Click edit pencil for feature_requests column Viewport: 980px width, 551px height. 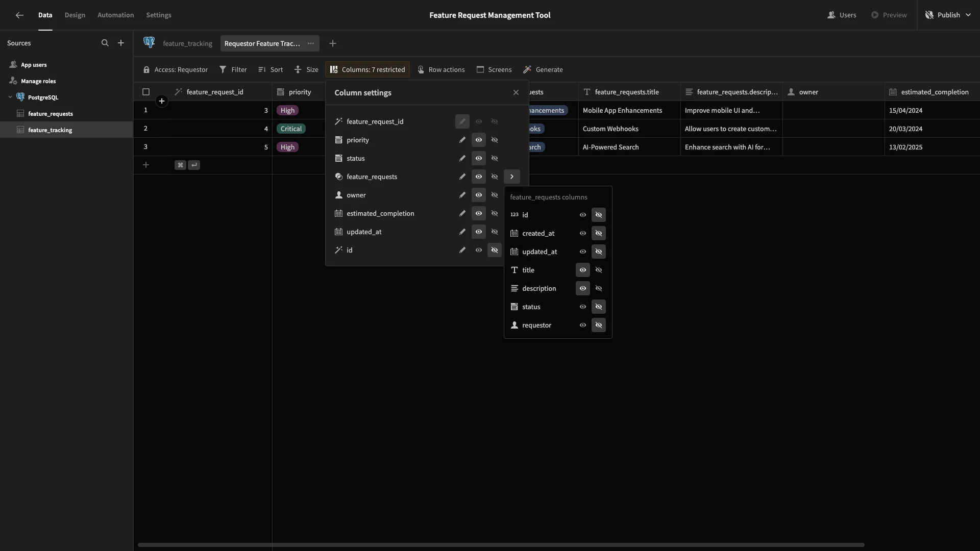[462, 177]
